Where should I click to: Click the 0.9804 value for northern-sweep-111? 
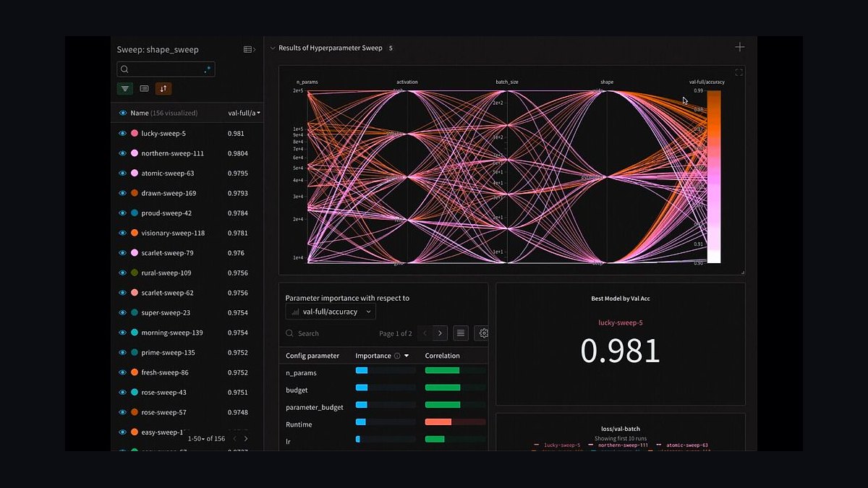(x=237, y=153)
